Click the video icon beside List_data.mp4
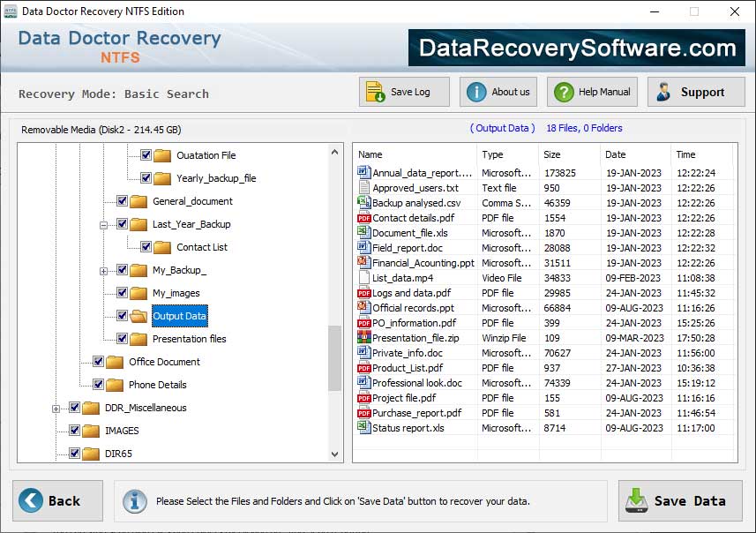756x533 pixels. point(363,278)
